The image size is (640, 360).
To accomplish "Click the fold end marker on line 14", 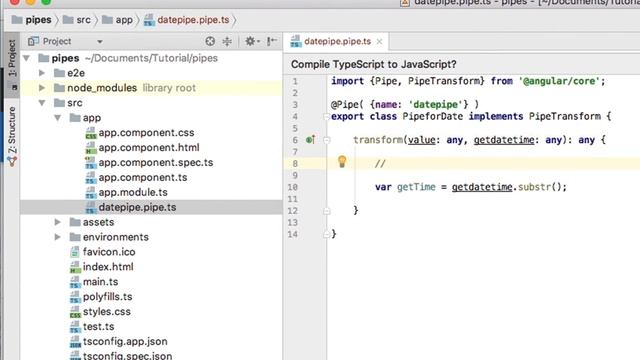I will pyautogui.click(x=327, y=234).
